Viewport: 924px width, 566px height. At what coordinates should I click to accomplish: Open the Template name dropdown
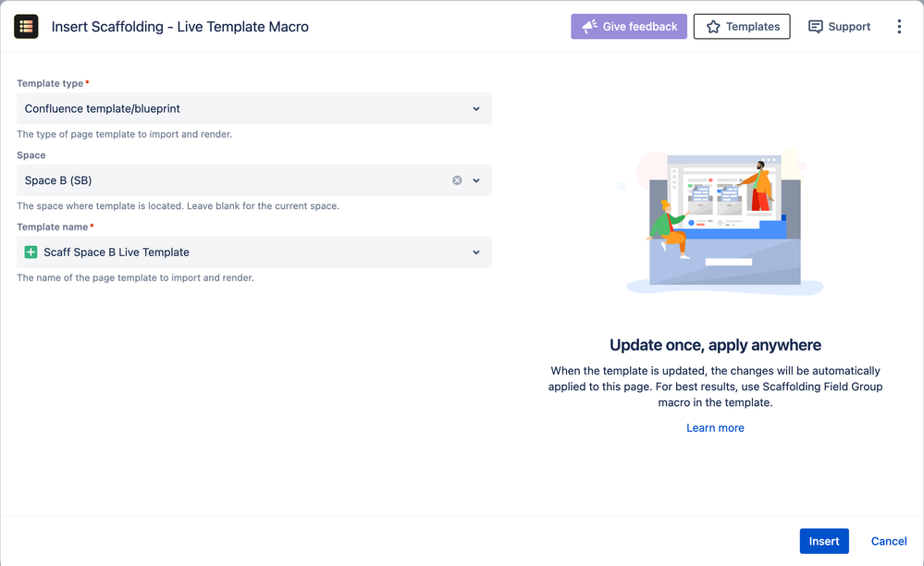tap(254, 252)
